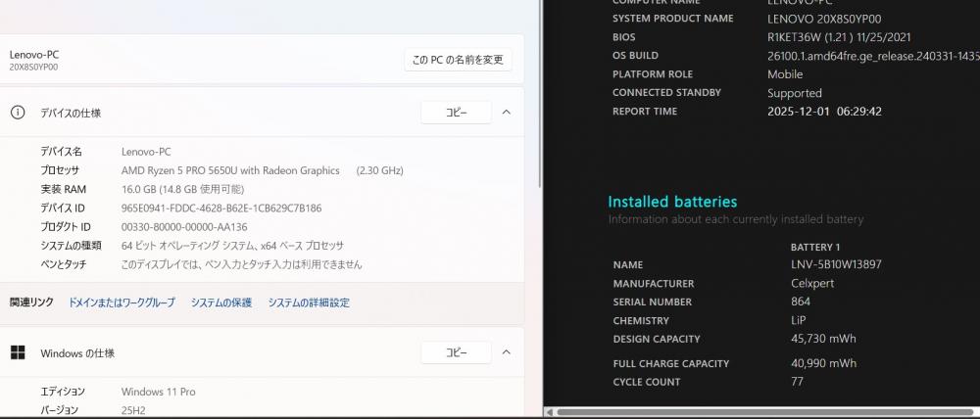Select the 16.0 GB RAM value

[182, 189]
